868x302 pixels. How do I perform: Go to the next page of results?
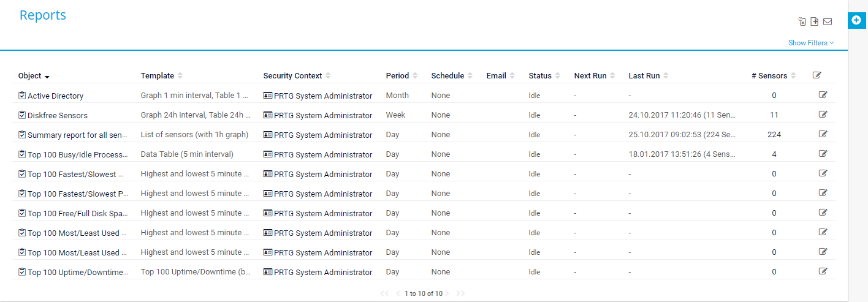pyautogui.click(x=447, y=294)
